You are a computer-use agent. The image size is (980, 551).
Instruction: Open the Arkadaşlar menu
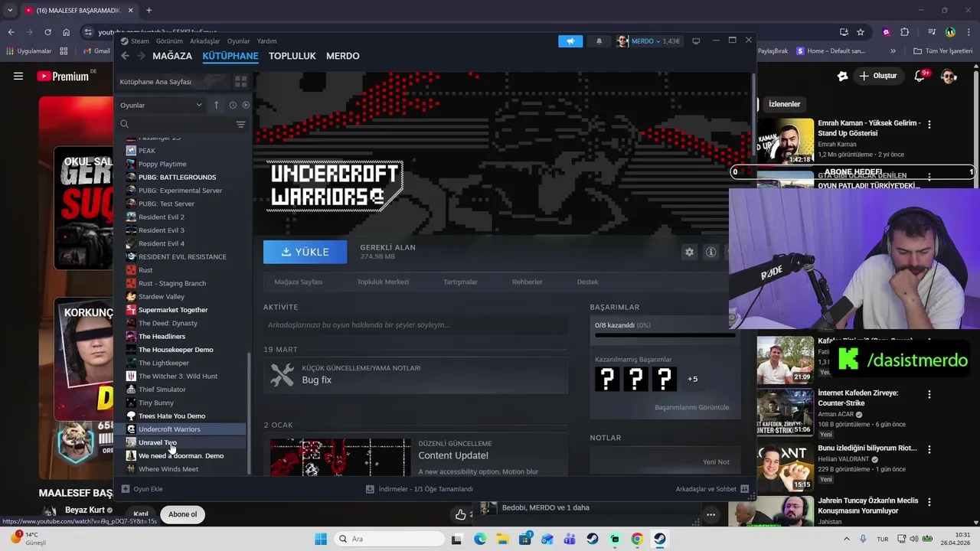coord(204,41)
